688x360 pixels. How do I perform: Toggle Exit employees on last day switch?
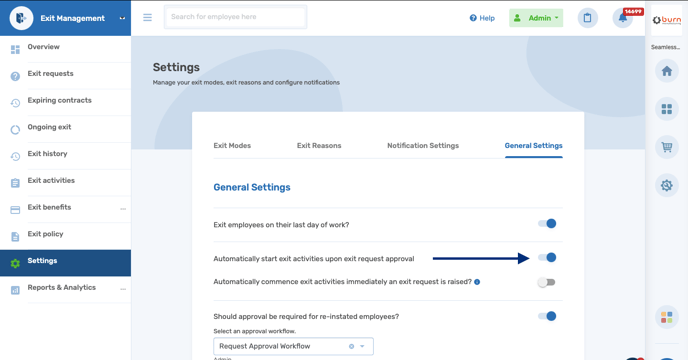(547, 223)
